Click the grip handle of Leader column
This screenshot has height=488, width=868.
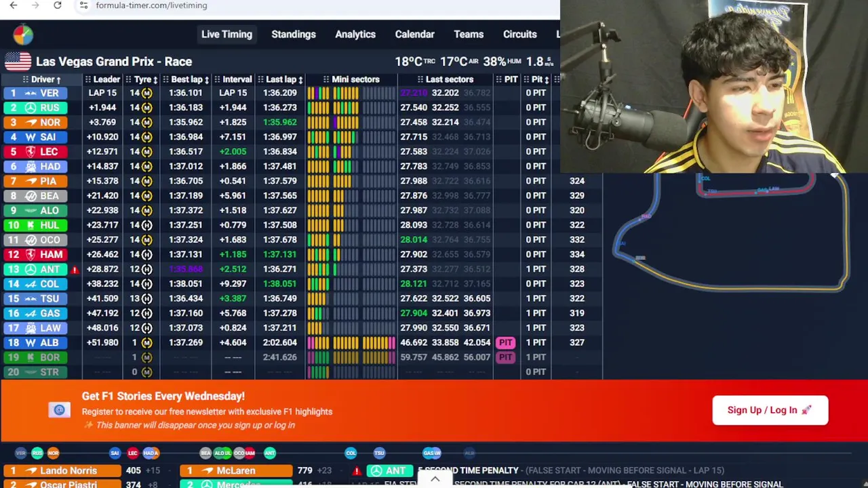click(88, 80)
